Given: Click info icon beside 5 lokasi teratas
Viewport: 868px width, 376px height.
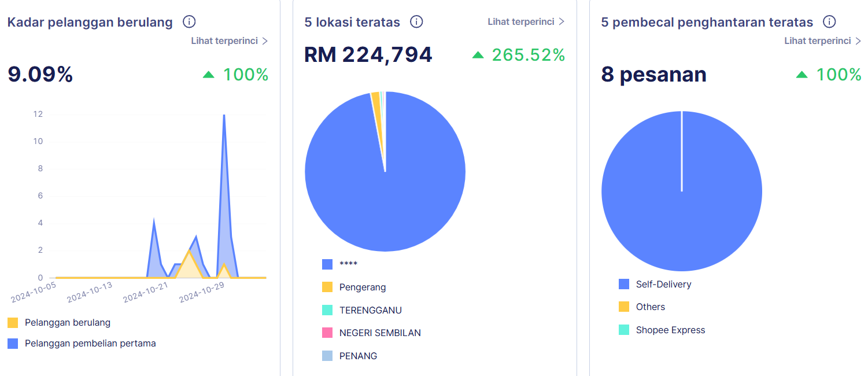Looking at the screenshot, I should pyautogui.click(x=416, y=22).
